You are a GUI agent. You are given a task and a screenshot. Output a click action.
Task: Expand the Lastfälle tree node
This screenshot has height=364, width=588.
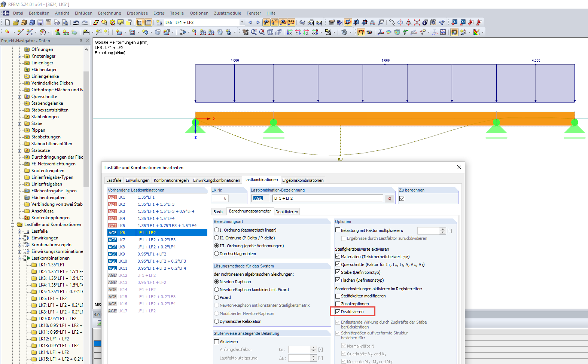(20, 232)
